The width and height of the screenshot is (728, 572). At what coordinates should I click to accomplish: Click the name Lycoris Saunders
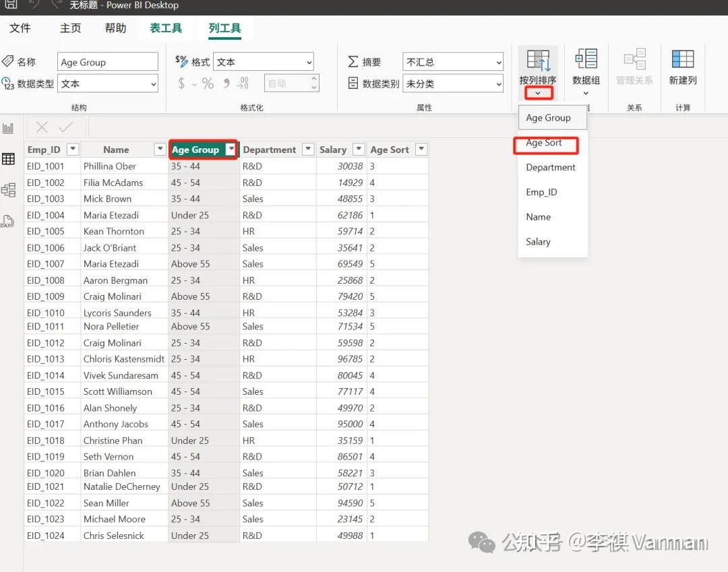[x=117, y=313]
